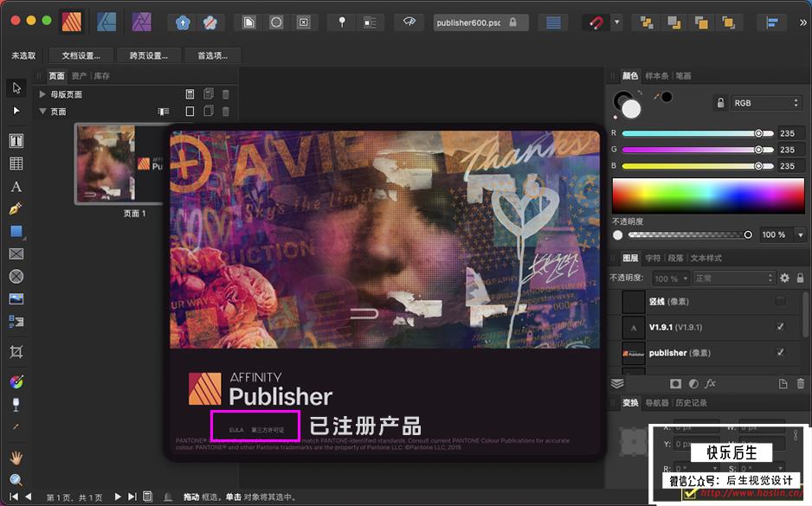812x506 pixels.
Task: Go to next page arrow
Action: tap(118, 496)
